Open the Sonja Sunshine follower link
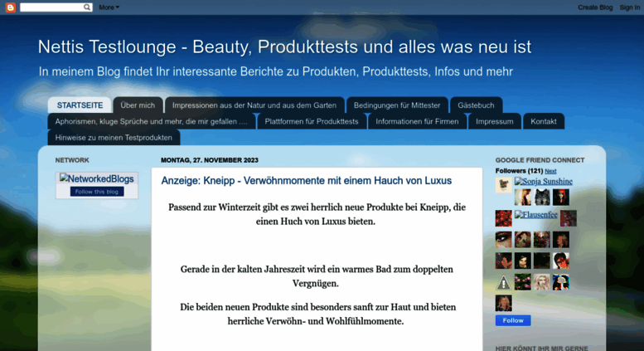Image resolution: width=644 pixels, height=351 pixels. pos(544,181)
